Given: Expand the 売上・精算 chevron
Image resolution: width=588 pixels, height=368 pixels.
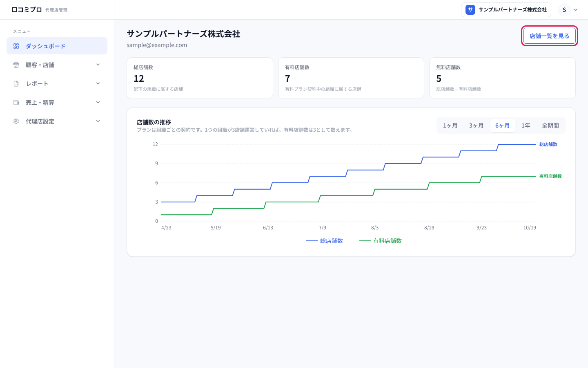Looking at the screenshot, I should tap(98, 102).
